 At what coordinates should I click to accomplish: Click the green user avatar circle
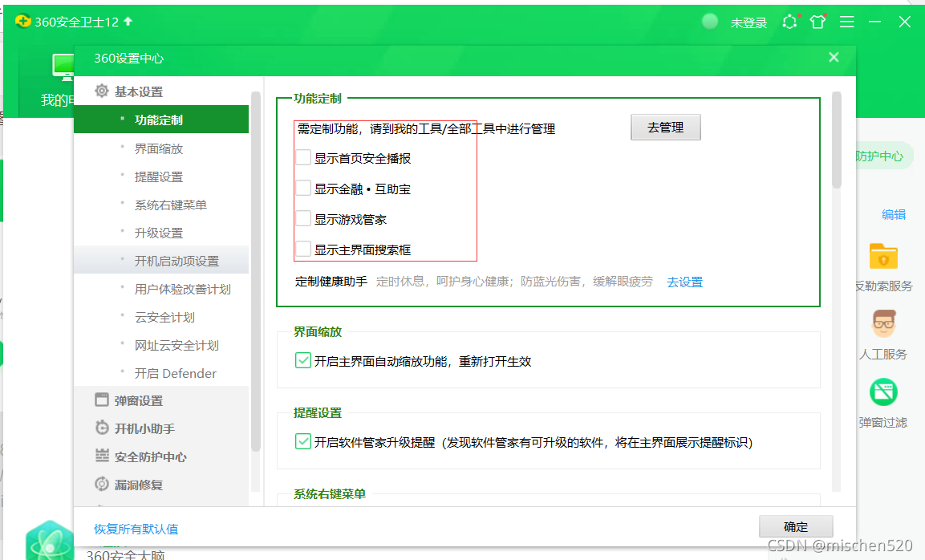(x=710, y=22)
